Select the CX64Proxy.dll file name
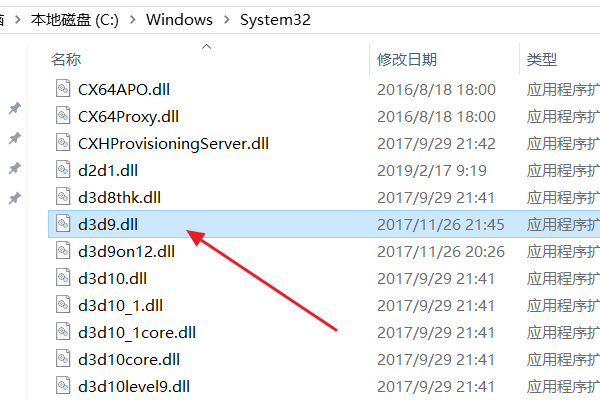This screenshot has height=400, width=600. 128,116
